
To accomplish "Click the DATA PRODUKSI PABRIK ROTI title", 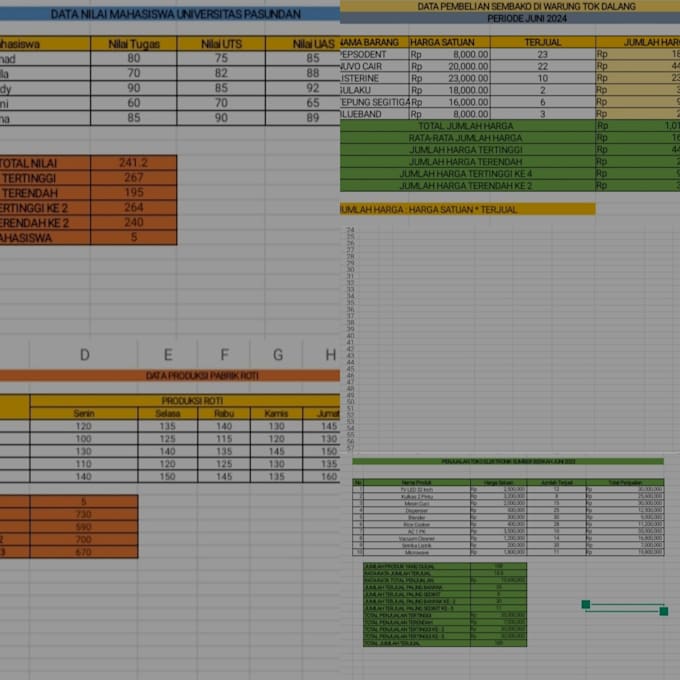I will pos(202,376).
